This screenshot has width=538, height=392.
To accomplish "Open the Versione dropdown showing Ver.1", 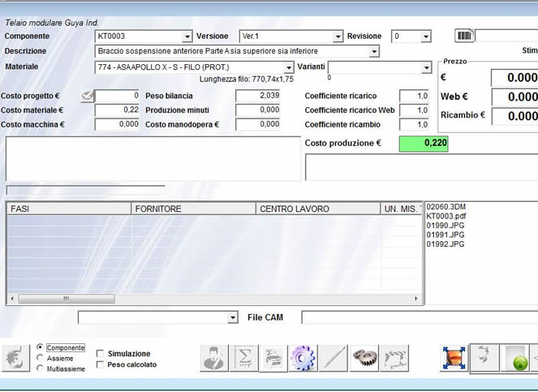I will [x=338, y=37].
